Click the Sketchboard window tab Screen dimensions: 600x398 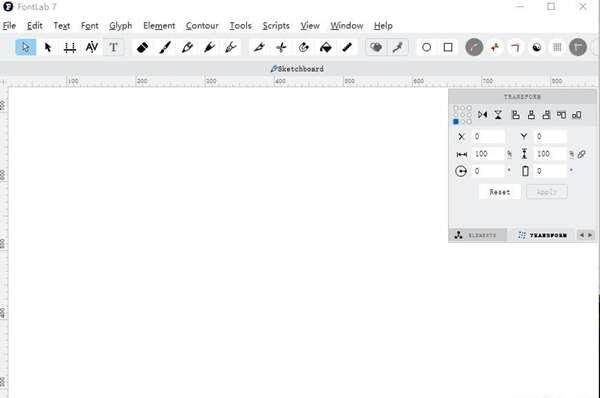(297, 69)
